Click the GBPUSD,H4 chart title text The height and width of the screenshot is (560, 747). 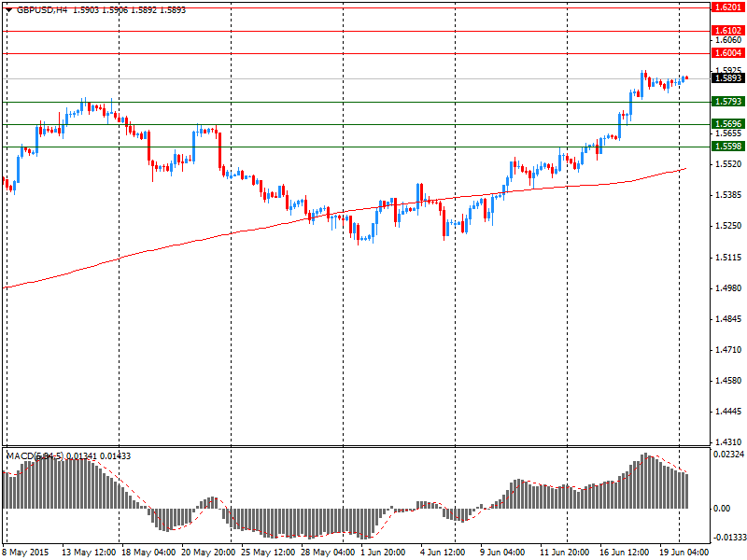point(42,10)
